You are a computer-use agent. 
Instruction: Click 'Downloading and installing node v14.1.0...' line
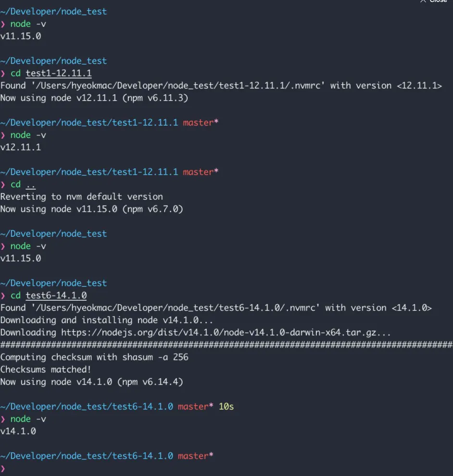[x=106, y=320]
